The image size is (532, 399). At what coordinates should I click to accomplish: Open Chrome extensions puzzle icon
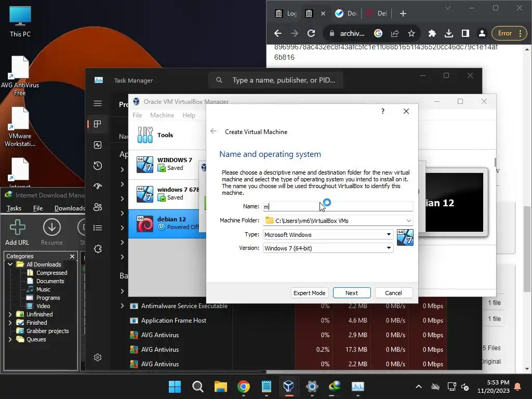click(x=432, y=33)
